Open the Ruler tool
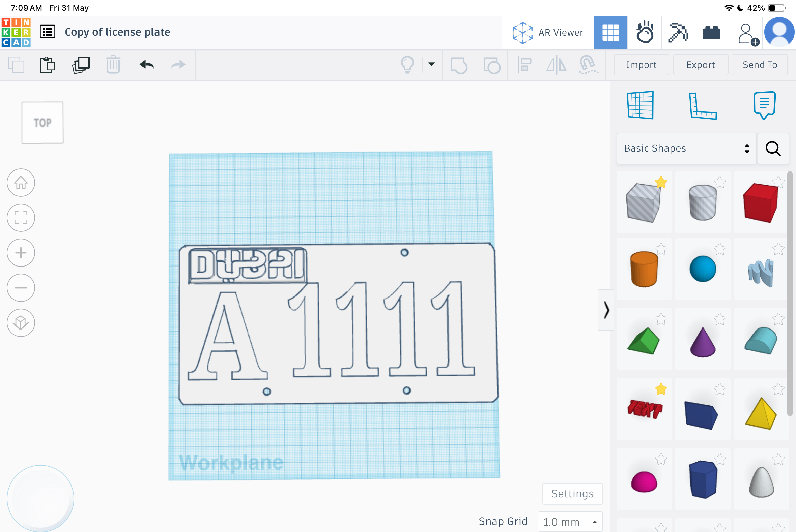Viewport: 796px width, 532px height. coord(703,106)
